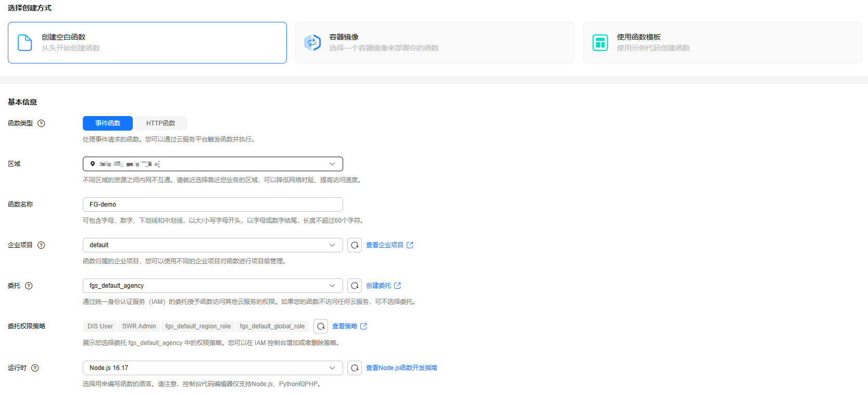Expand the enterprise project dropdown showing default
The width and height of the screenshot is (868, 395).
tap(212, 245)
